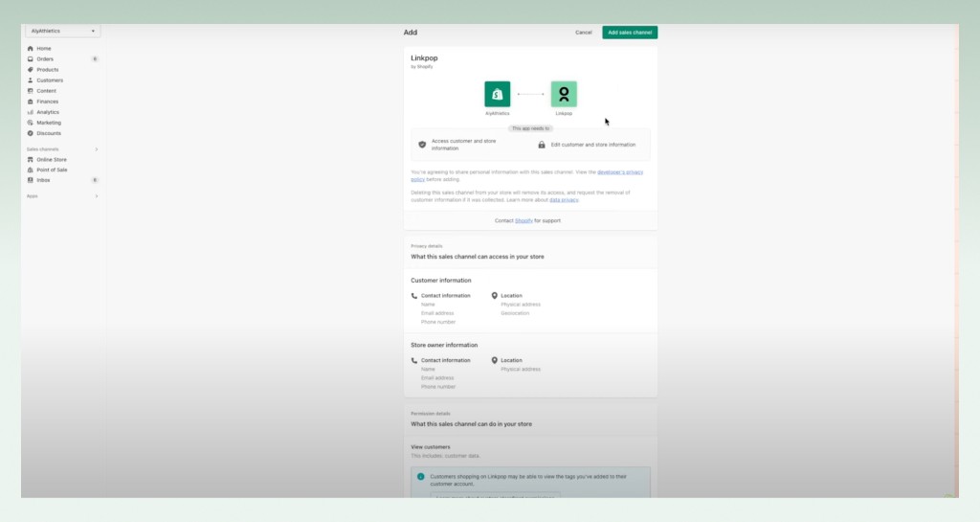980x522 pixels.
Task: Click the 'Add' page title
Action: (411, 33)
